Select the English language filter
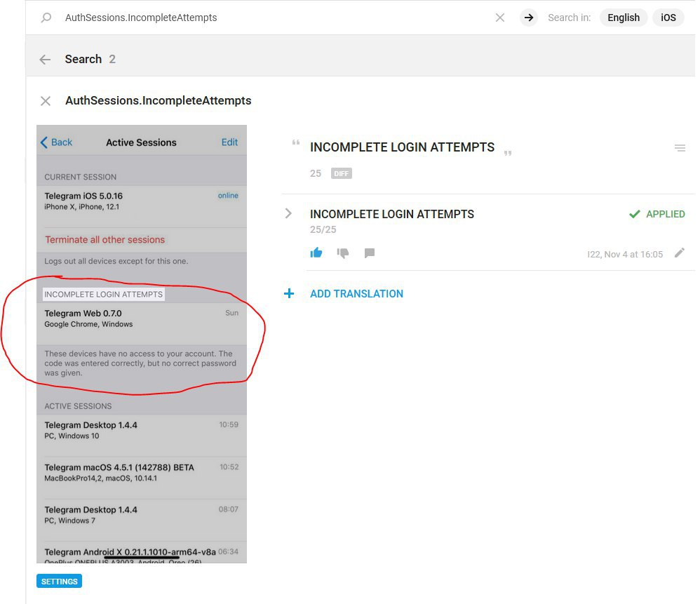The image size is (700, 604). tap(624, 18)
